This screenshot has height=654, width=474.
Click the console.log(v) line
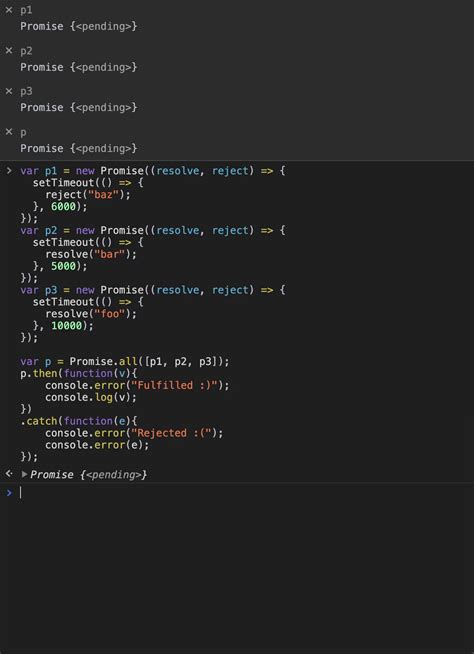pos(91,397)
